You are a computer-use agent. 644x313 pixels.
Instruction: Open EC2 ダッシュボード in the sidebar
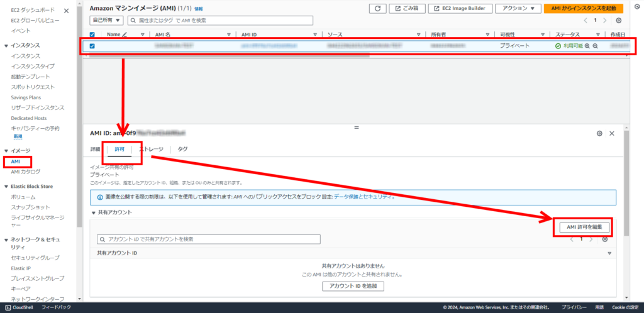(33, 10)
